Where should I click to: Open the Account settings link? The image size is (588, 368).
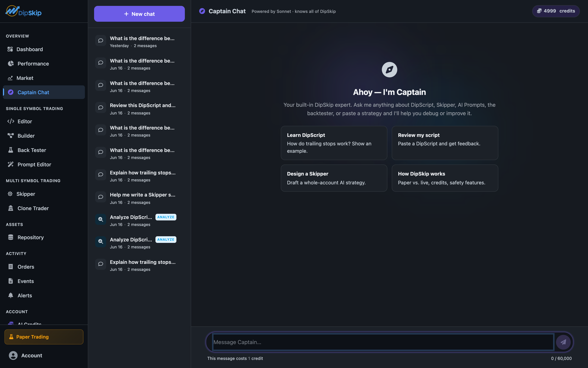[44, 356]
